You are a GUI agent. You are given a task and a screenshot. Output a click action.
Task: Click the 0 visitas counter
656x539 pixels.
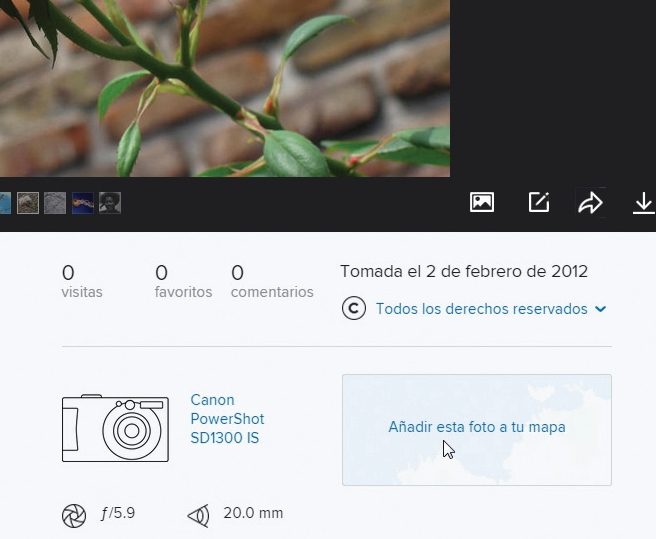82,282
